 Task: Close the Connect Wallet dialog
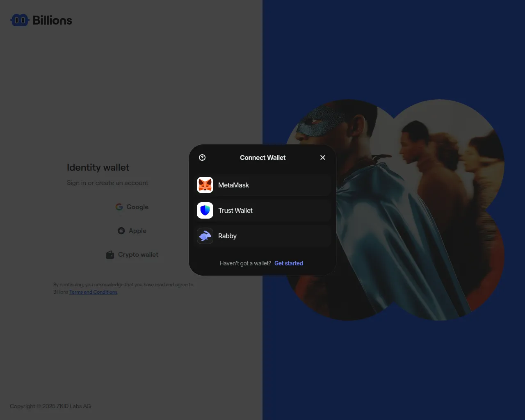323,157
